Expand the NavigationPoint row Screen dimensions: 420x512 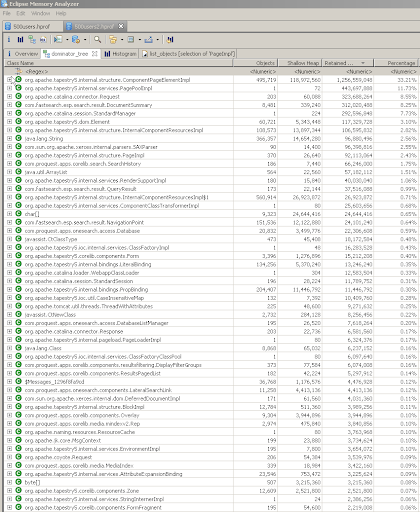point(9,222)
